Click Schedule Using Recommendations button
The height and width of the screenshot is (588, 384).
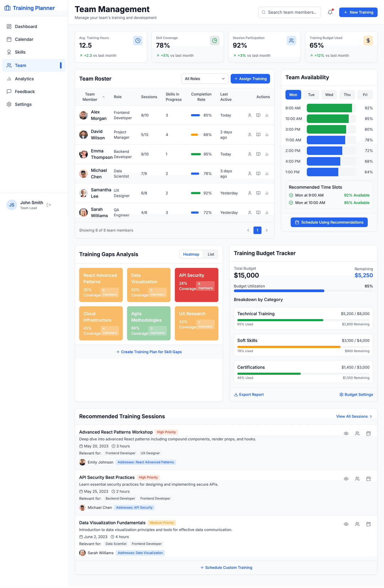tap(329, 222)
